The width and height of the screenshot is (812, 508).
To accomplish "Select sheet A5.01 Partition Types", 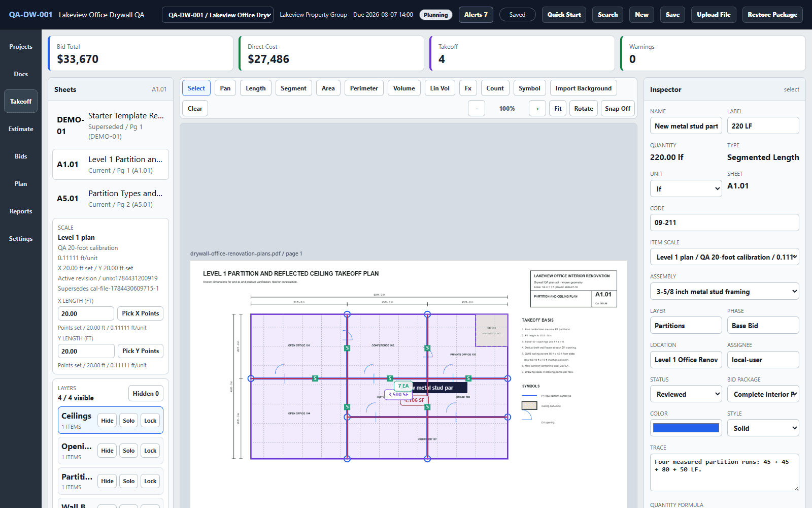I will [111, 199].
